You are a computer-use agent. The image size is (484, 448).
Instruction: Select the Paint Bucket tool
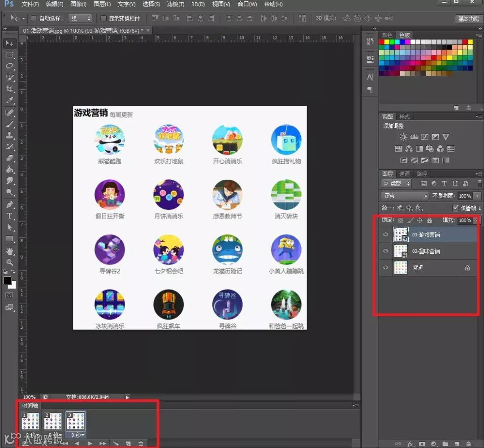point(9,170)
